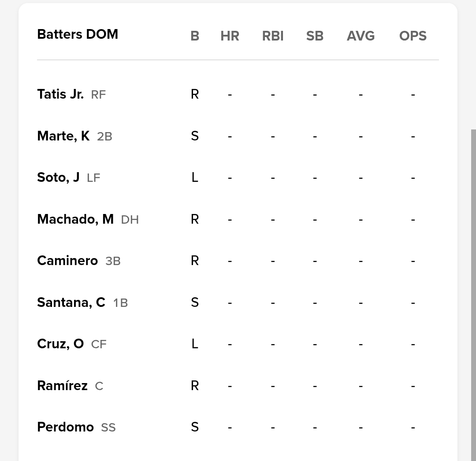
Task: Click Caminero player name
Action: click(67, 261)
